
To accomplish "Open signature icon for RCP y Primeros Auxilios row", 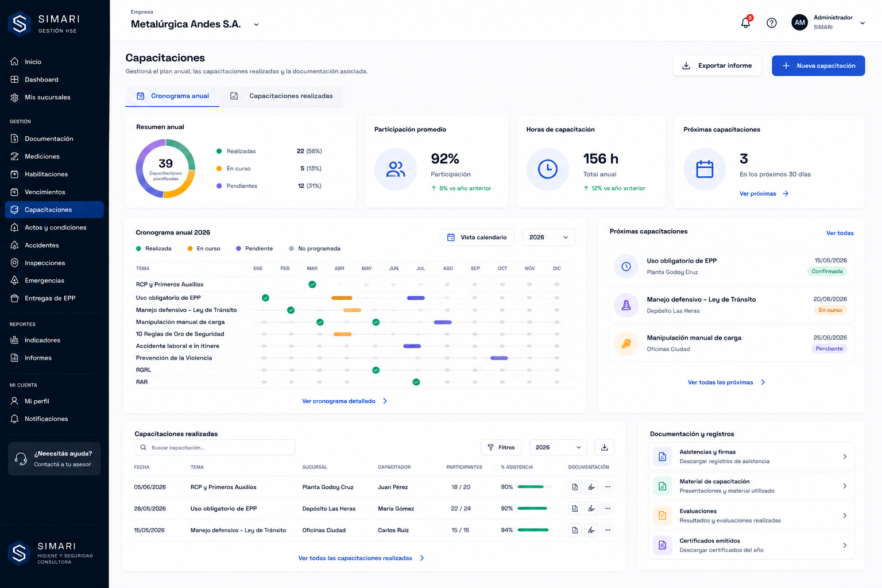I will pos(591,487).
